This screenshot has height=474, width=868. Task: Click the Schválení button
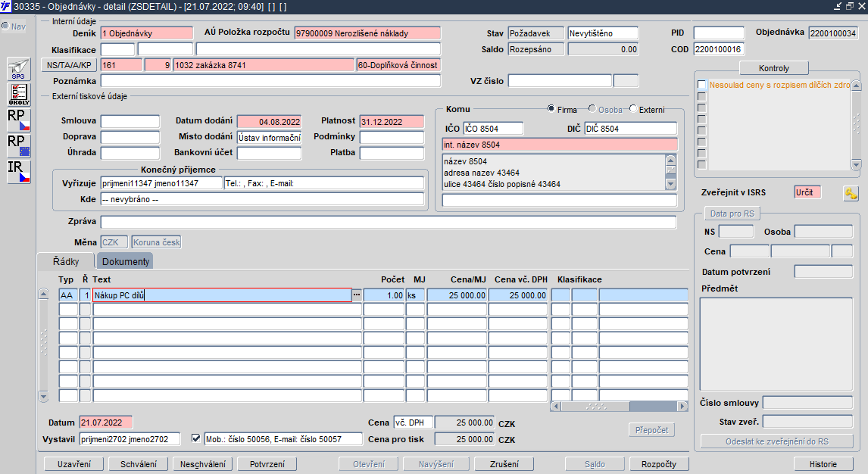(139, 464)
